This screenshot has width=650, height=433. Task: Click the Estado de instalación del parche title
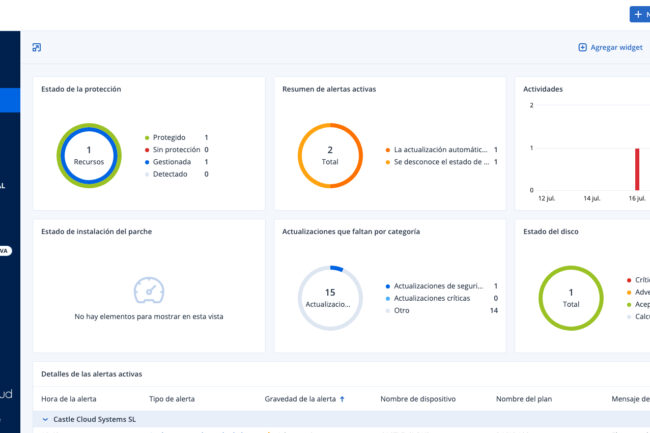click(x=97, y=232)
